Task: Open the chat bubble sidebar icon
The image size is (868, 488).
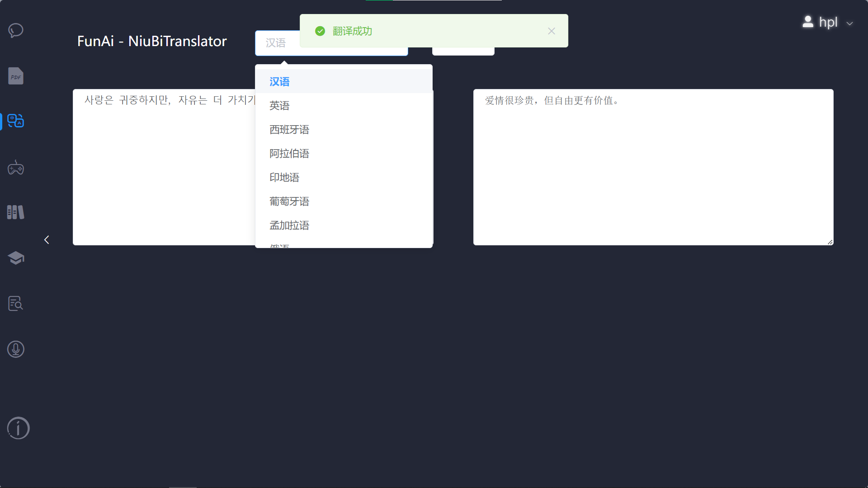Action: (x=16, y=30)
